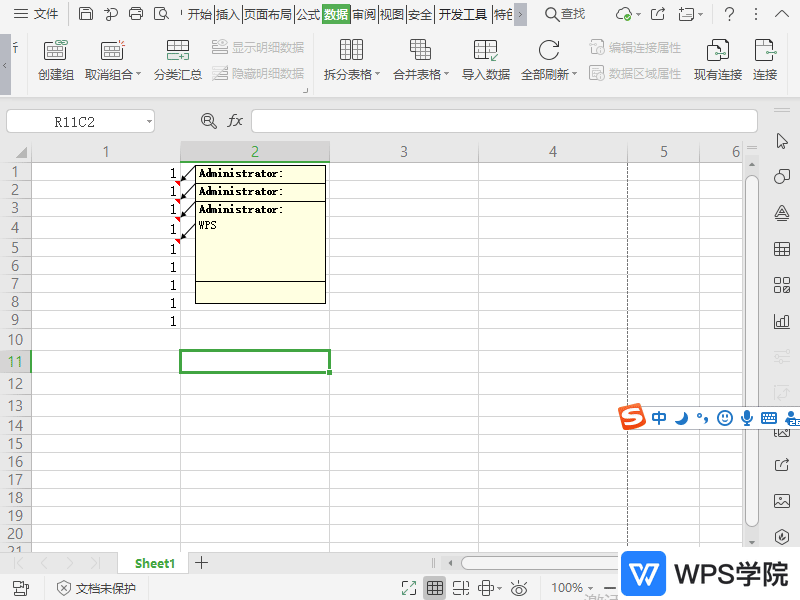Click the Name Box showing R11C2
Viewport: 800px width, 600px height.
(x=74, y=122)
